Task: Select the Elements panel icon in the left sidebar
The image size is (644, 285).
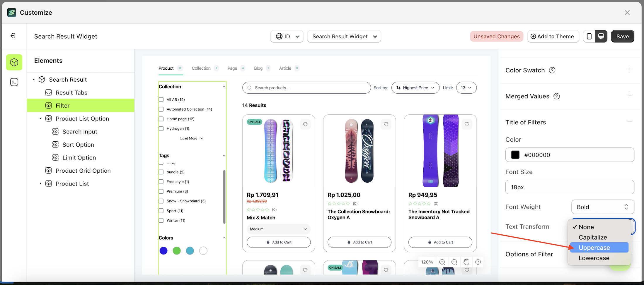Action: pos(14,62)
